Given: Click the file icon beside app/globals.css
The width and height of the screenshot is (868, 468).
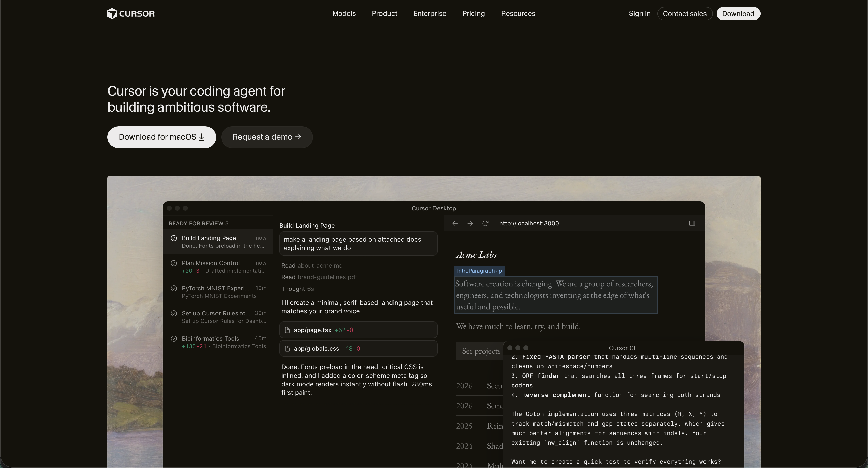Looking at the screenshot, I should click(x=287, y=348).
